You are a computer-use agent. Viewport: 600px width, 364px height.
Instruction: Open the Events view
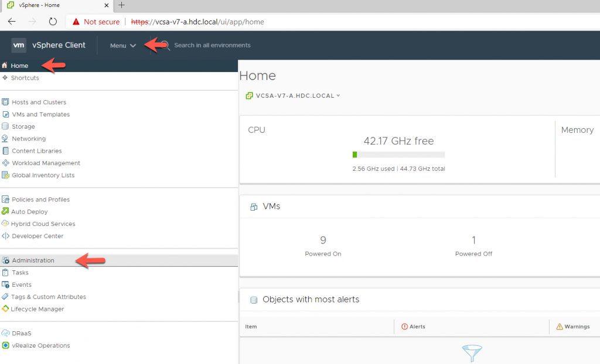[x=22, y=284]
